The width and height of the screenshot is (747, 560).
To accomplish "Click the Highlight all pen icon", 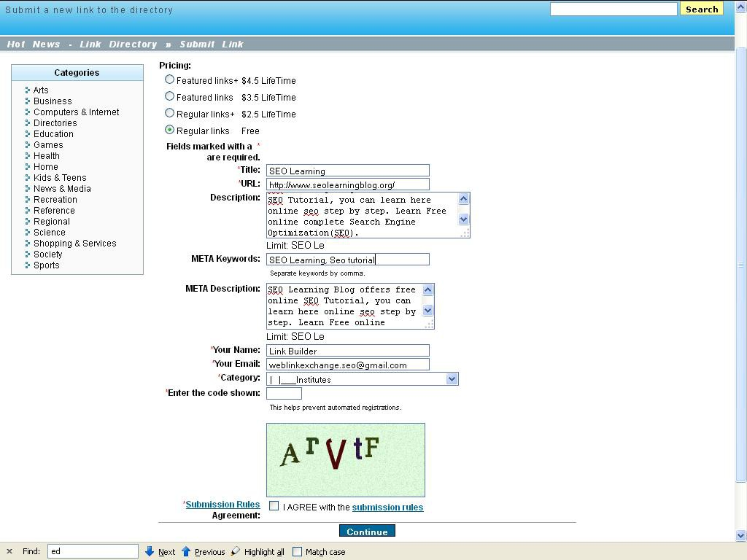I will tap(236, 551).
